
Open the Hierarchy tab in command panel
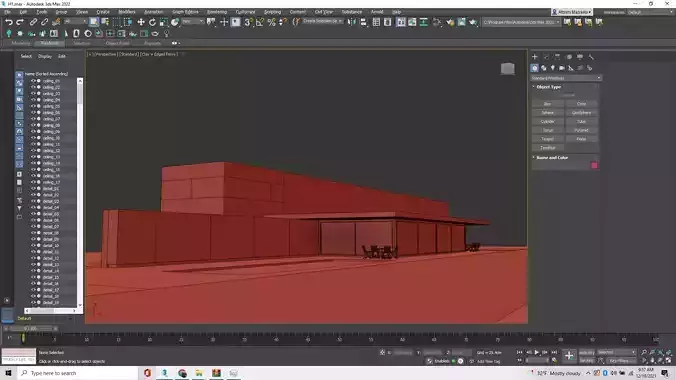tap(557, 57)
